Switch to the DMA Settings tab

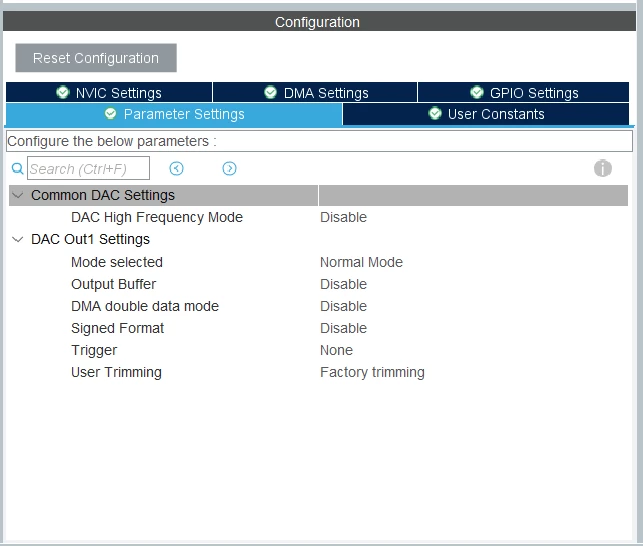coord(315,92)
